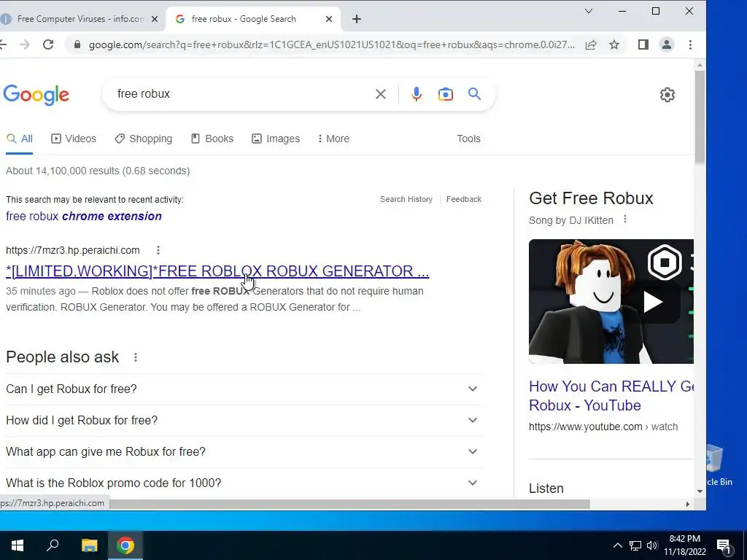The image size is (747, 560).
Task: Reload the page with the refresh icon
Action: click(x=48, y=44)
